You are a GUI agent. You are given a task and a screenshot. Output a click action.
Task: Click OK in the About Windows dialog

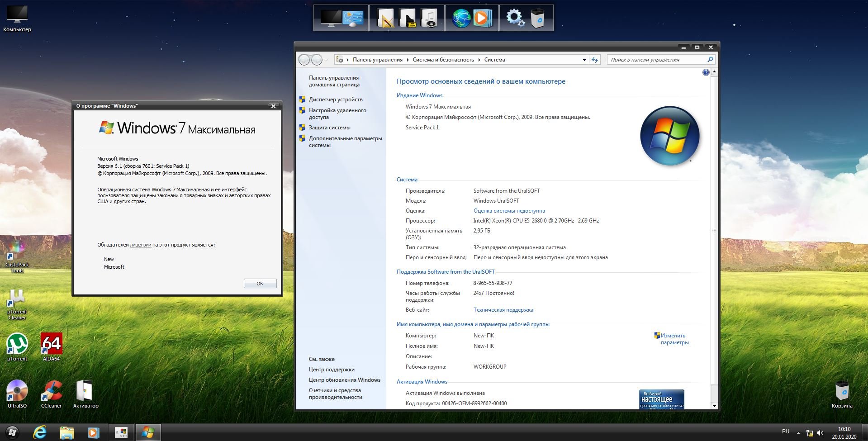coord(260,284)
